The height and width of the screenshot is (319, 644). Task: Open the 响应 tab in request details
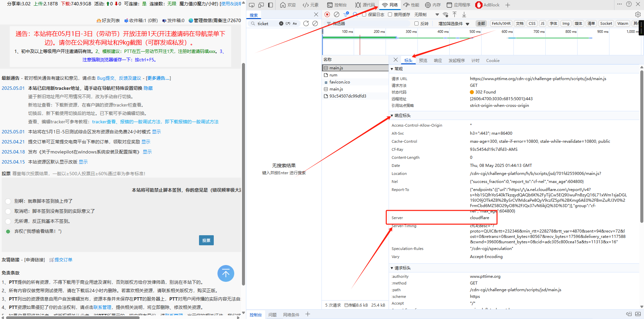click(438, 61)
